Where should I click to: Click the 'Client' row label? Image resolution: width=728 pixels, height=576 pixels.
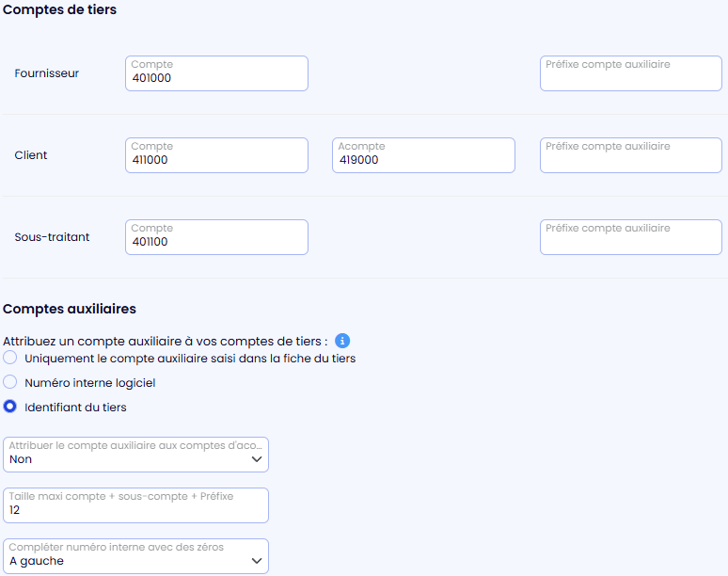[x=31, y=155]
